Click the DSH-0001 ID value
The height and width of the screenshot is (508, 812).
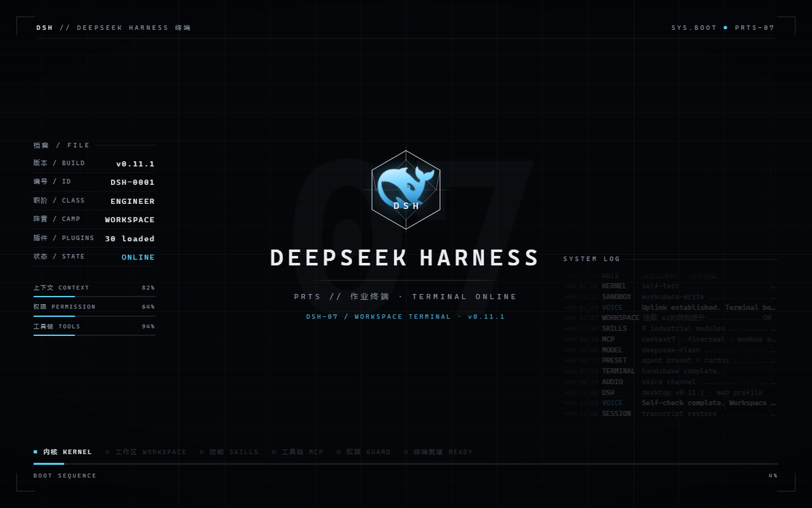[133, 182]
